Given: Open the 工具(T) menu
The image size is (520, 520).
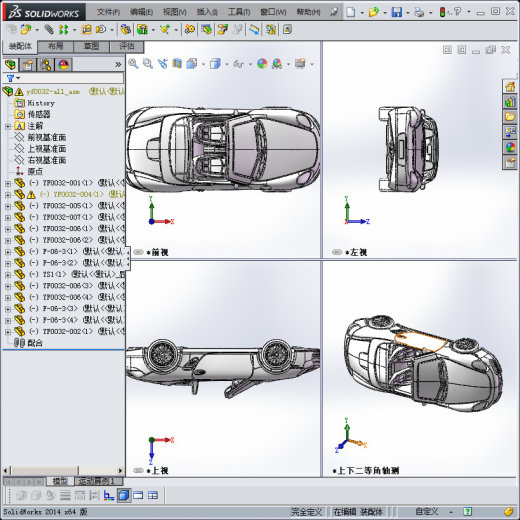Looking at the screenshot, I should (239, 12).
